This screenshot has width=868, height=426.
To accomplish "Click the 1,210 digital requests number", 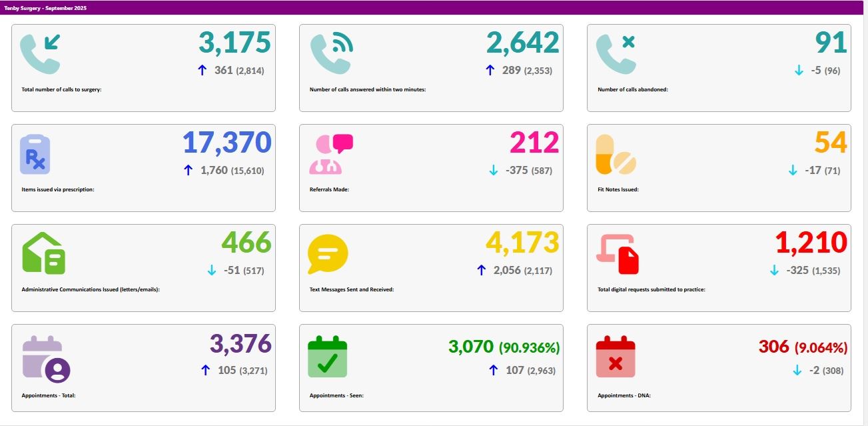I will 811,243.
